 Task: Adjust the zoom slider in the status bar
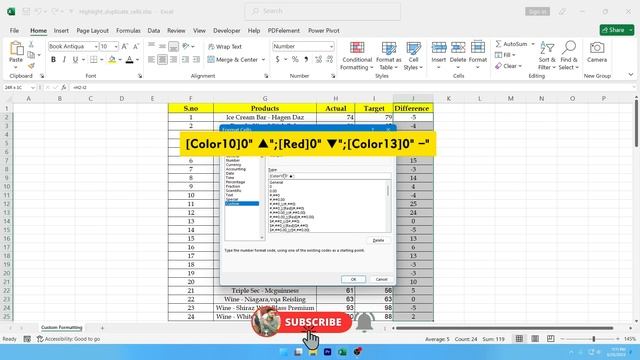593,339
